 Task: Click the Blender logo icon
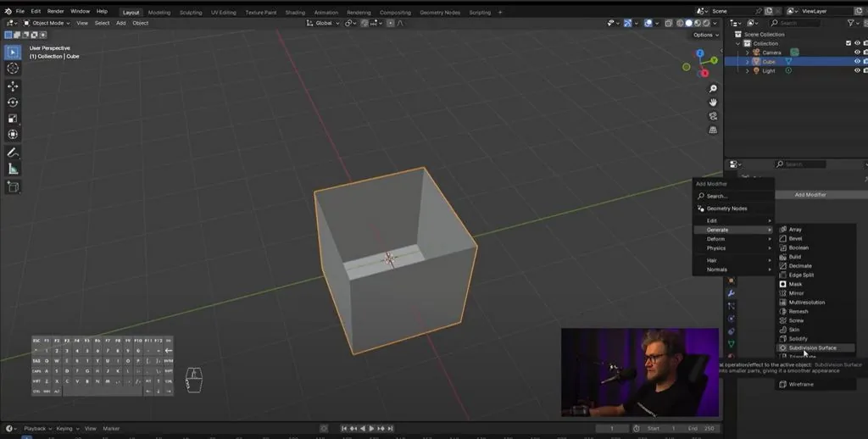click(8, 11)
